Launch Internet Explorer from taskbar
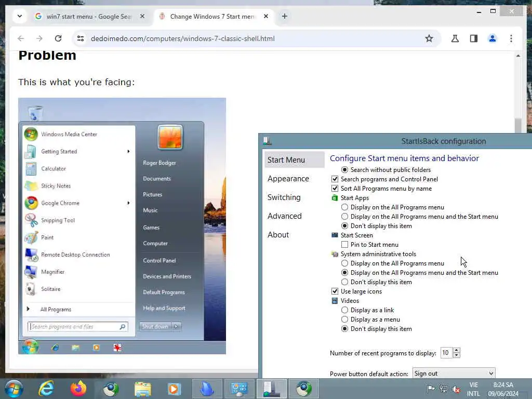Viewport: 532px width, 399px height. [x=46, y=389]
